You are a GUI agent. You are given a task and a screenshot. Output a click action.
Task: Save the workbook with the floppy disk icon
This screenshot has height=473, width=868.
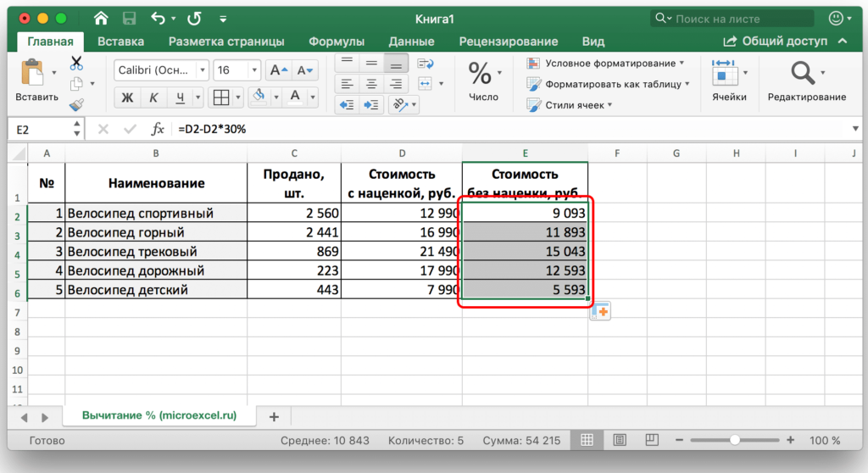pos(129,19)
